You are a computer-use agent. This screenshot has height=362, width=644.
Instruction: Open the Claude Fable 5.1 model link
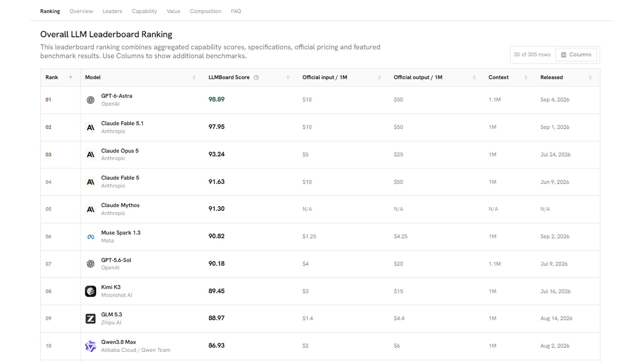[122, 123]
